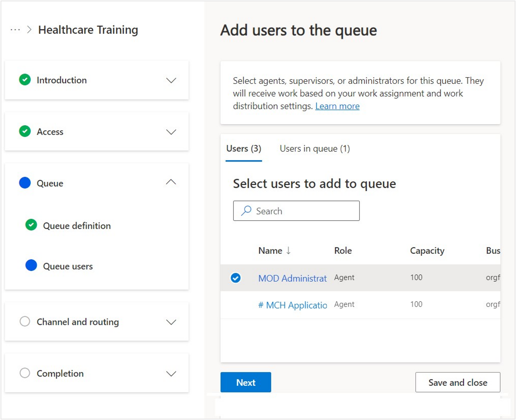Click Agent role in MOD Administrator row

click(x=344, y=277)
